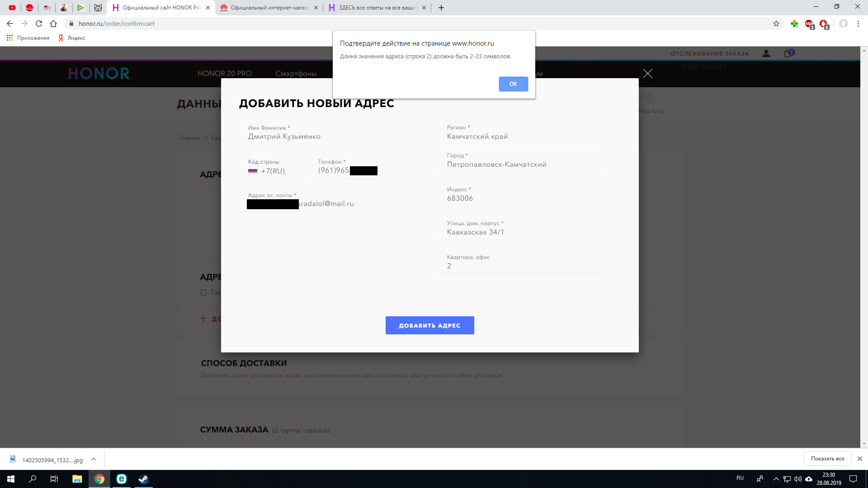Click ОТСЛЕЖИВАНИЕ ЗАКАЗА link
868x488 pixels.
(710, 53)
